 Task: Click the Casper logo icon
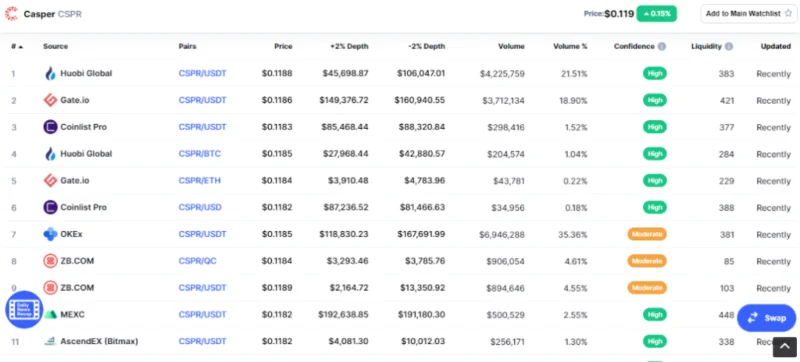coord(11,14)
